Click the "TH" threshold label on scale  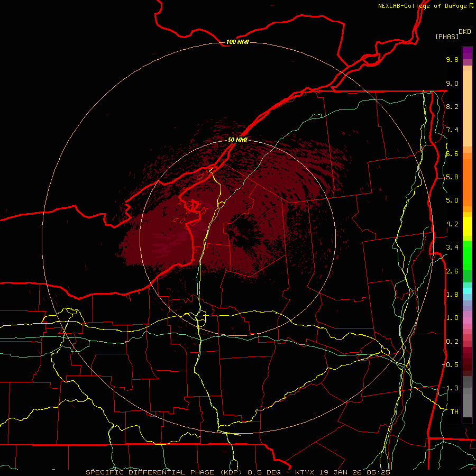click(x=454, y=412)
